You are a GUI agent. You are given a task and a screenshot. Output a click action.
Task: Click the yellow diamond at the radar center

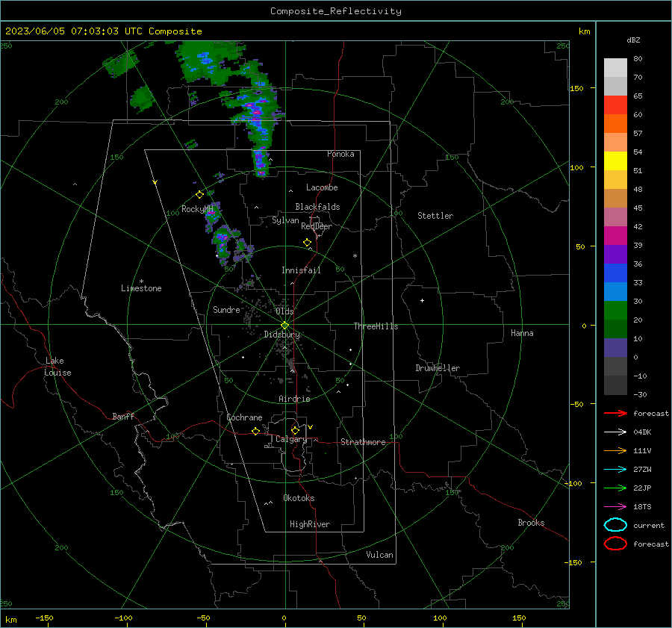(284, 326)
